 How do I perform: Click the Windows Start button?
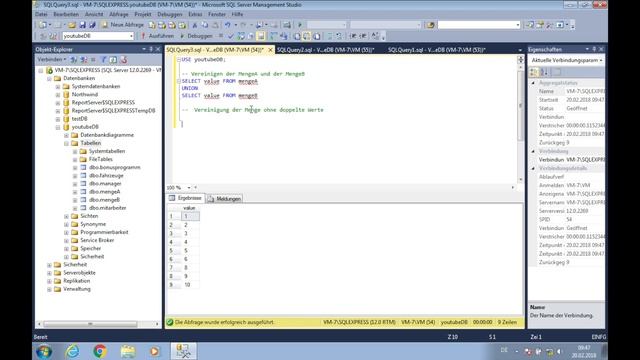(x=44, y=351)
